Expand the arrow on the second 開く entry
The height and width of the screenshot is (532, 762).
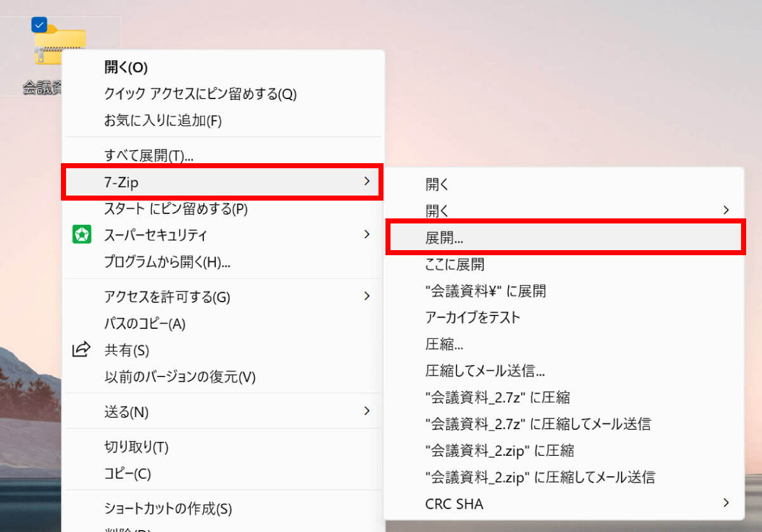pyautogui.click(x=726, y=209)
